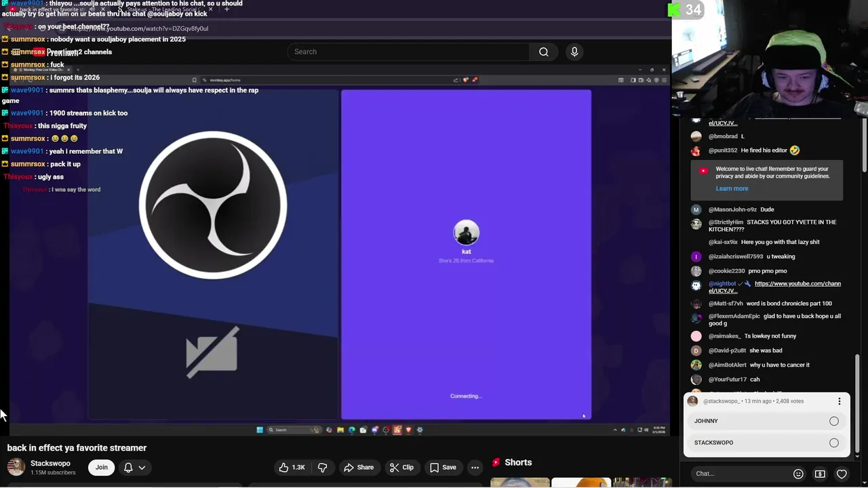This screenshot has width=868, height=488.
Task: Click the streamed taskbar clock
Action: coord(659,430)
